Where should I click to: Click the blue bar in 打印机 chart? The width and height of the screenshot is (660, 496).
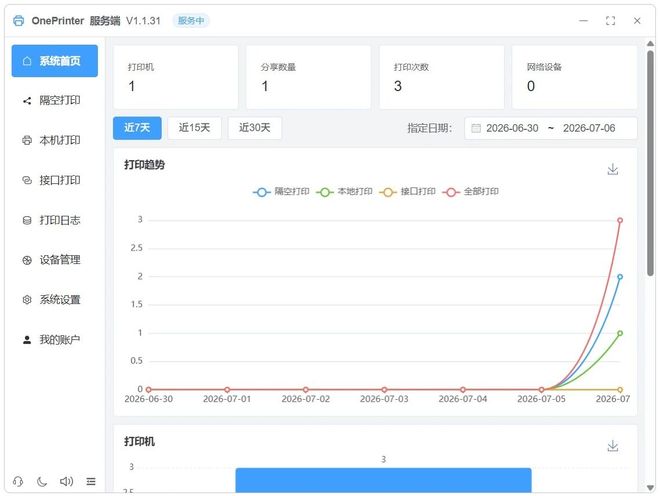pyautogui.click(x=383, y=480)
